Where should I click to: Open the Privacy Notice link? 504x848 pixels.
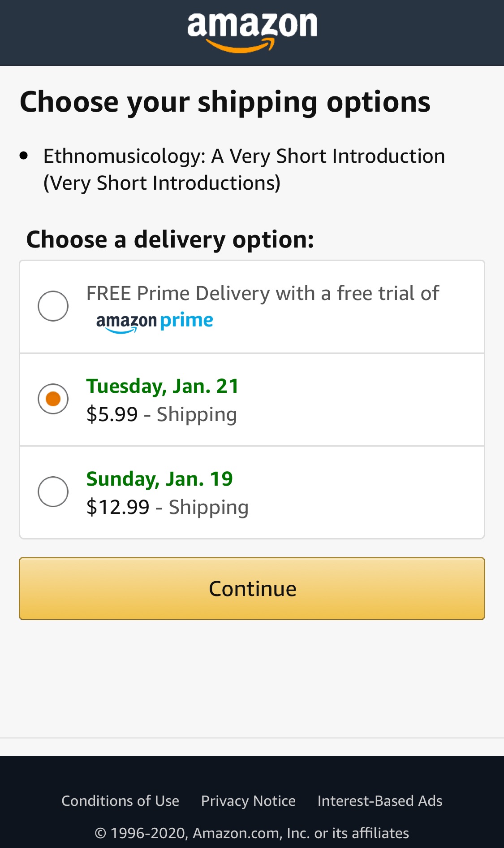pyautogui.click(x=248, y=801)
